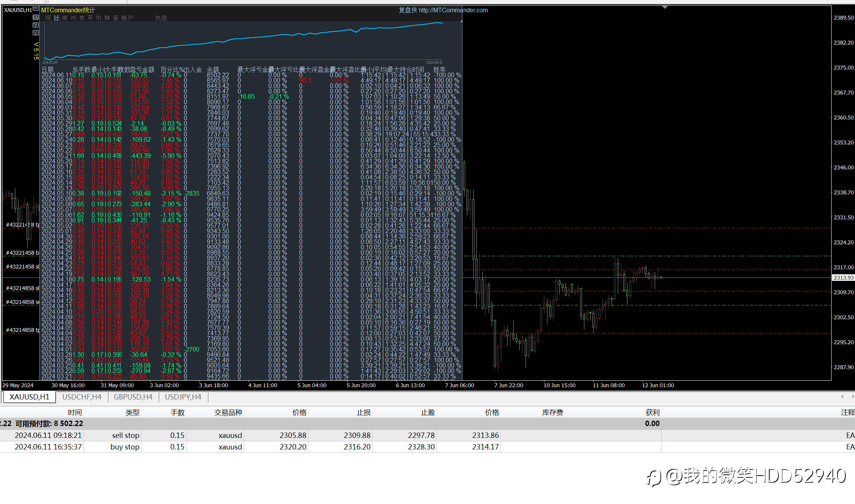Click the 可用预付款 8 502.22 balance row
The image size is (855, 504).
(427, 423)
